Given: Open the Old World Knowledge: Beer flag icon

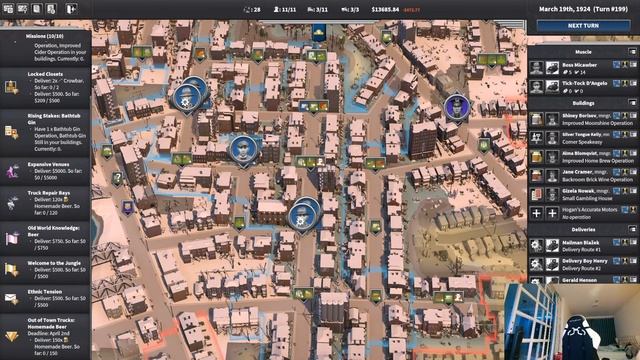Looking at the screenshot, I should coord(11,238).
